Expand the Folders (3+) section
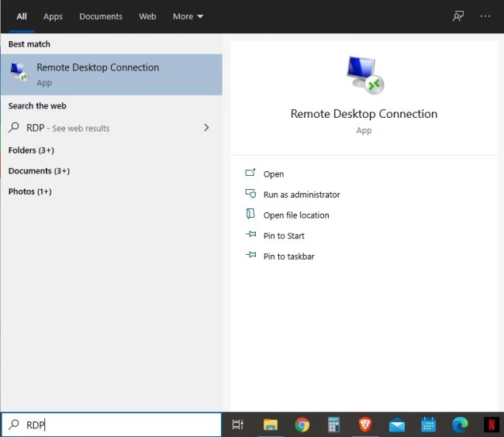The width and height of the screenshot is (504, 437). pyautogui.click(x=31, y=150)
